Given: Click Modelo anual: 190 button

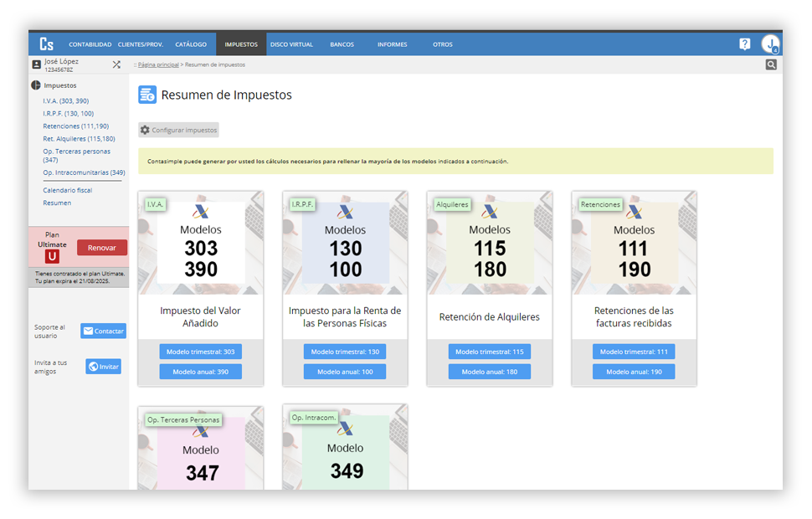Looking at the screenshot, I should pyautogui.click(x=634, y=372).
